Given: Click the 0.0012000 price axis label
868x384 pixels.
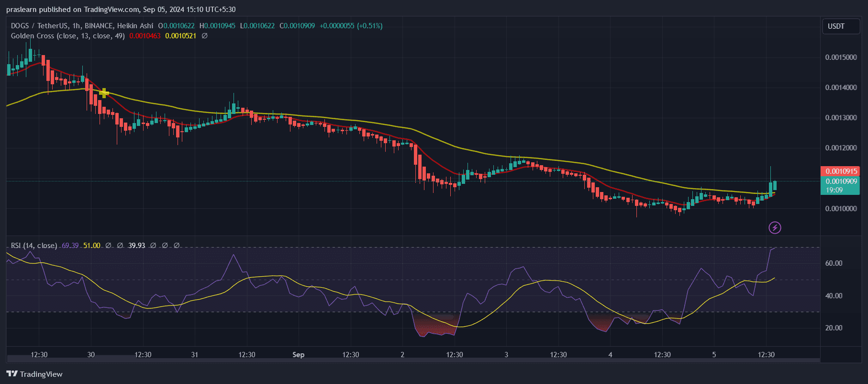Looking at the screenshot, I should pyautogui.click(x=841, y=148).
